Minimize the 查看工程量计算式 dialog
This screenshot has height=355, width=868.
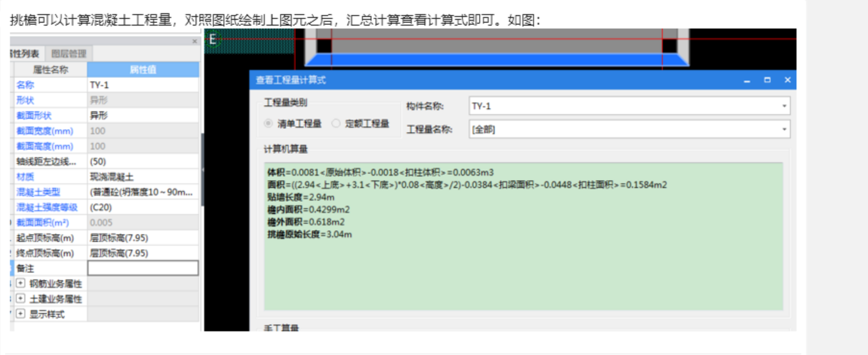747,81
